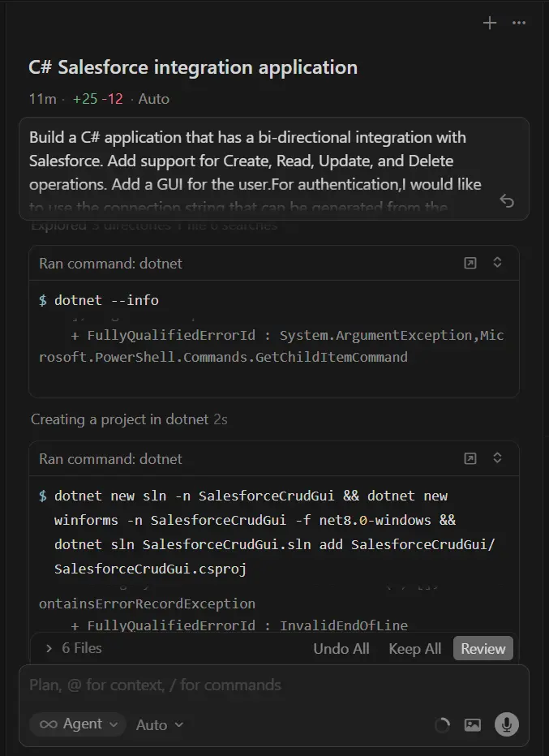Open the more options ellipsis menu
549x756 pixels.
519,23
